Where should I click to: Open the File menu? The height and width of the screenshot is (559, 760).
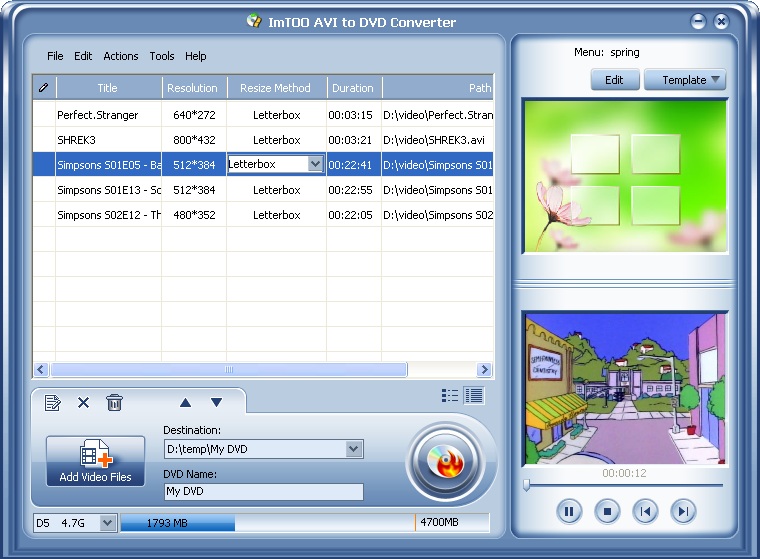(x=55, y=56)
